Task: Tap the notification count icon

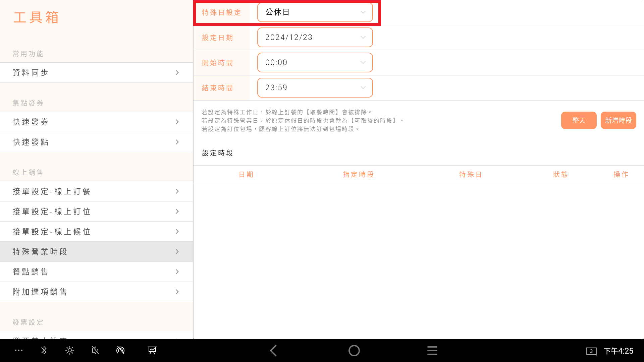Action: 591,351
